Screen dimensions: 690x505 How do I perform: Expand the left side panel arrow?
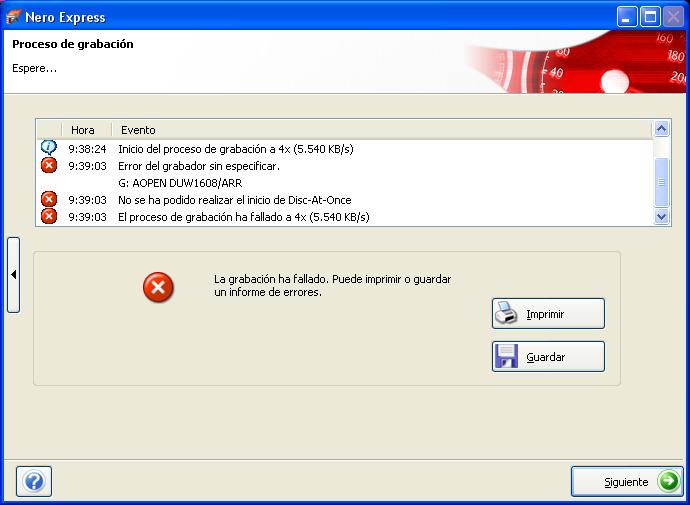tap(13, 274)
